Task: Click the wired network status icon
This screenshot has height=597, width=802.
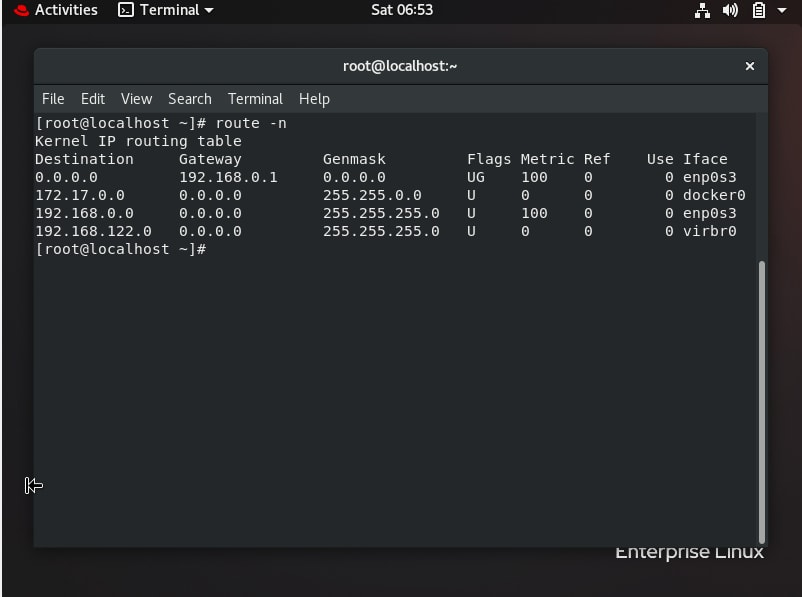Action: (x=702, y=10)
